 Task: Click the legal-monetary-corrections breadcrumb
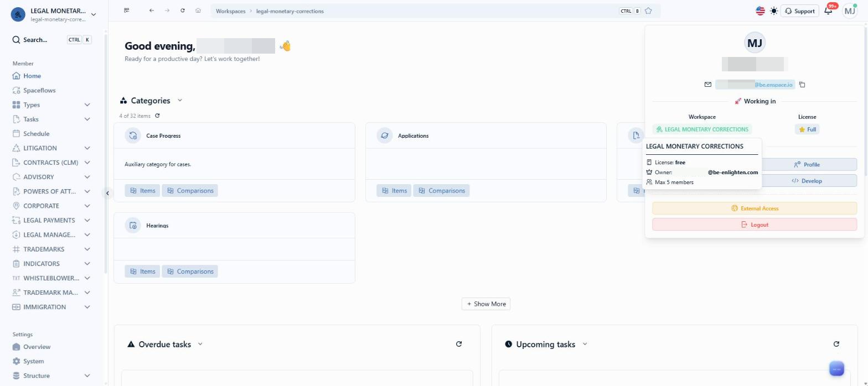[290, 11]
